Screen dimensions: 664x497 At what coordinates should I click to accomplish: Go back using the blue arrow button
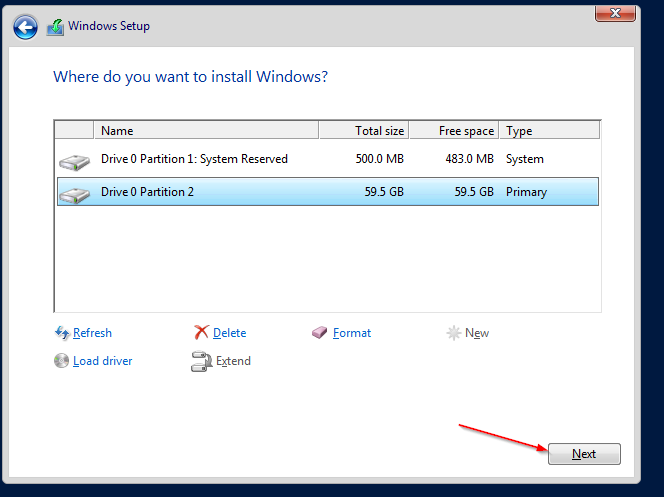(x=25, y=27)
